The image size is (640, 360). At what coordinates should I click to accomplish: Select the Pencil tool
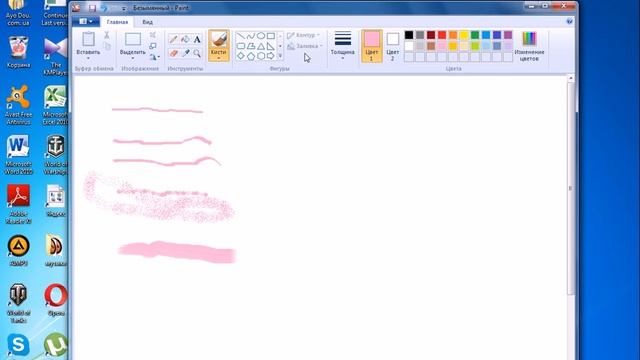point(173,40)
